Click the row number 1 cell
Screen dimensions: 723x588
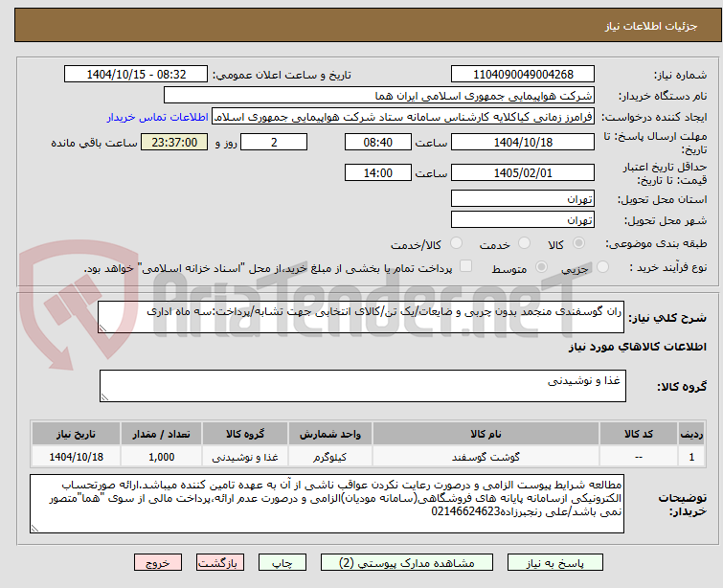691,457
